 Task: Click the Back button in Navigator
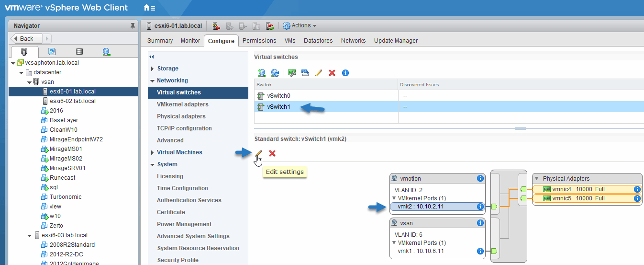click(x=27, y=39)
